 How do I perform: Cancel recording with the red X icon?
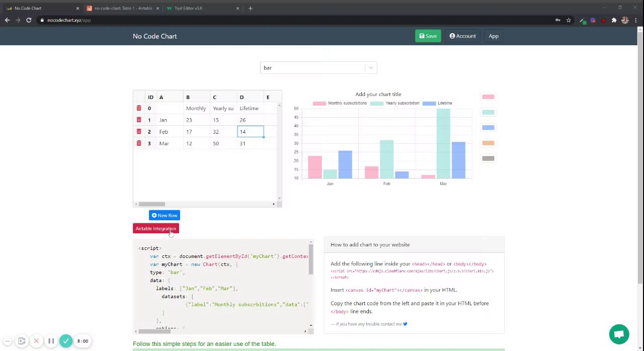pyautogui.click(x=36, y=341)
